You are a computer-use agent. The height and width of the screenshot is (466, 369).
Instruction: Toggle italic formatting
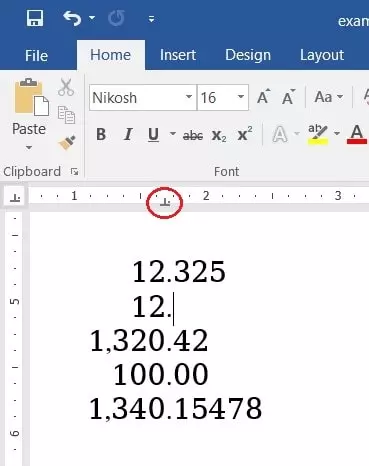click(128, 135)
